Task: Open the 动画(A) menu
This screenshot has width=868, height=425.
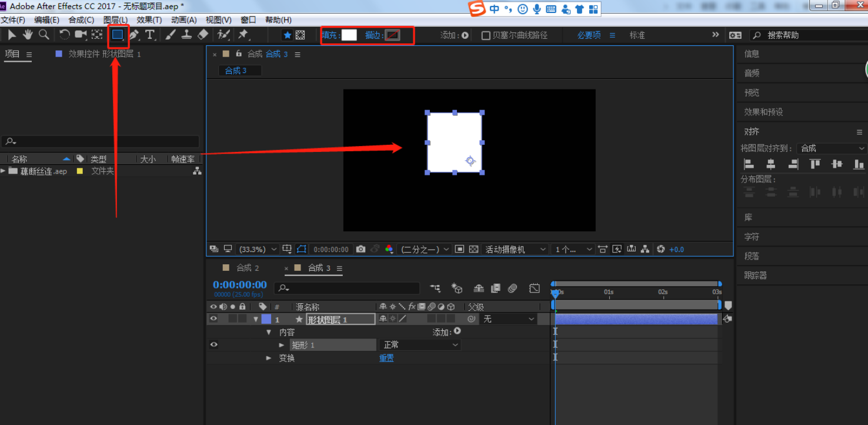Action: (x=184, y=20)
